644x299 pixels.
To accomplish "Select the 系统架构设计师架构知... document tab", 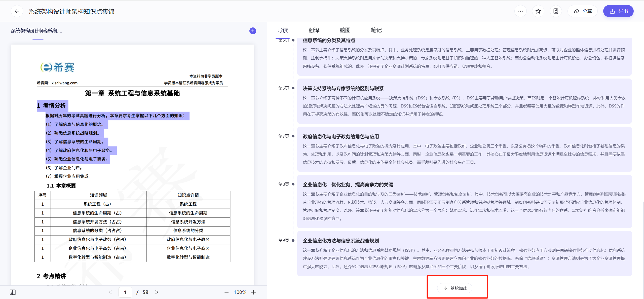I will point(36,31).
